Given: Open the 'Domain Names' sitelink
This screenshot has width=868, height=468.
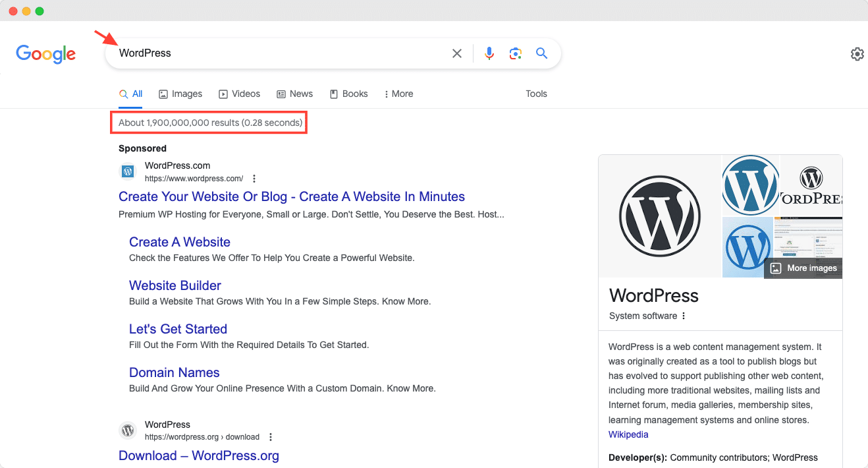Looking at the screenshot, I should coord(175,372).
